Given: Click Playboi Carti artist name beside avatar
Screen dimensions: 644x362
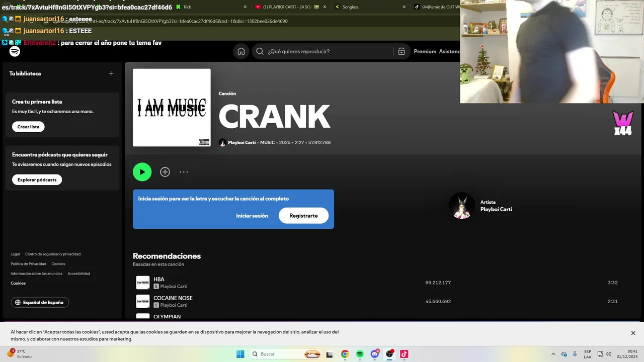Looking at the screenshot, I should pos(496,209).
